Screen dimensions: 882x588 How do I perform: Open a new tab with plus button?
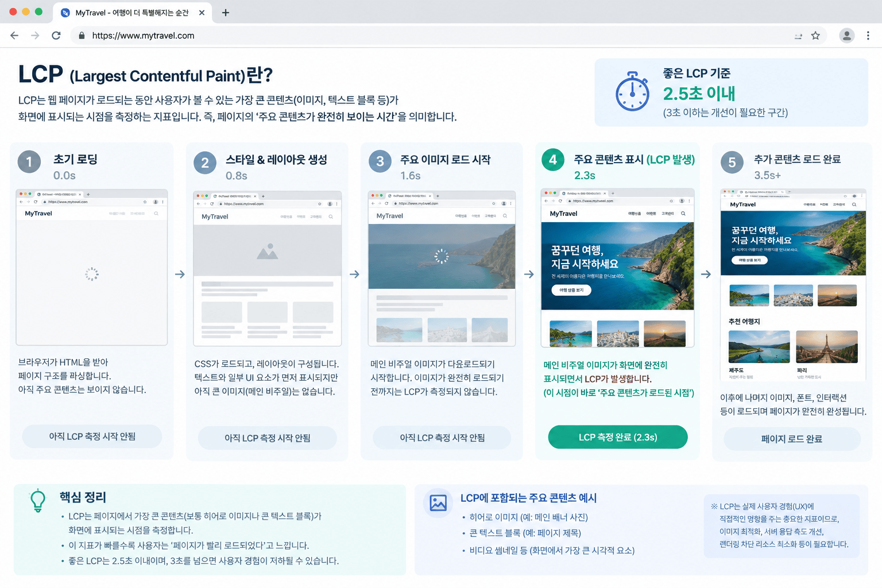[226, 13]
